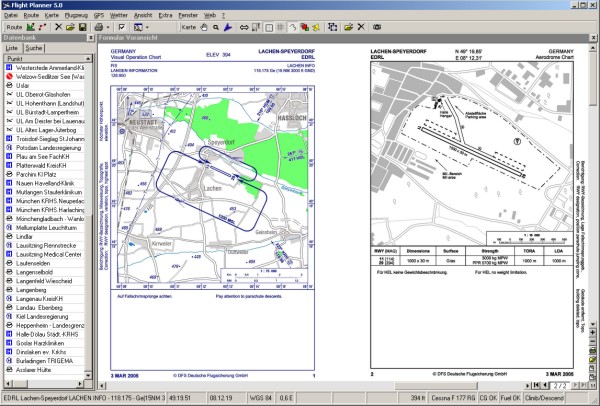Open the Flugzeug menu
Screen dimensions: 600x406
(x=76, y=15)
